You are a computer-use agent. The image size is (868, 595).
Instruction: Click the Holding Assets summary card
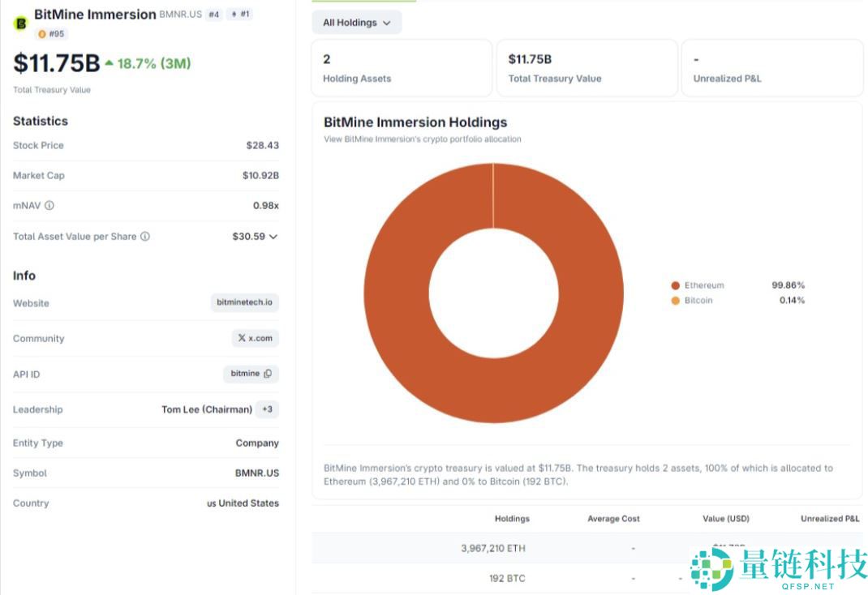(x=402, y=68)
